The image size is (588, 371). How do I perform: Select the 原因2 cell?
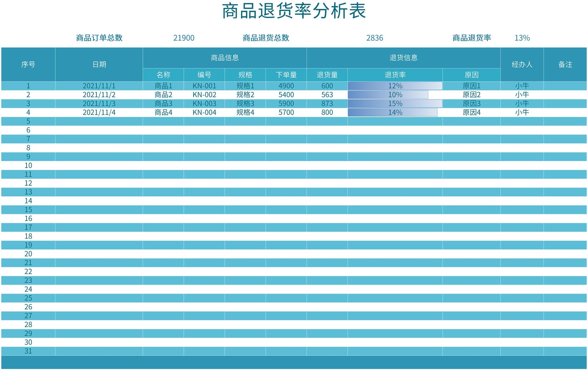(x=472, y=95)
